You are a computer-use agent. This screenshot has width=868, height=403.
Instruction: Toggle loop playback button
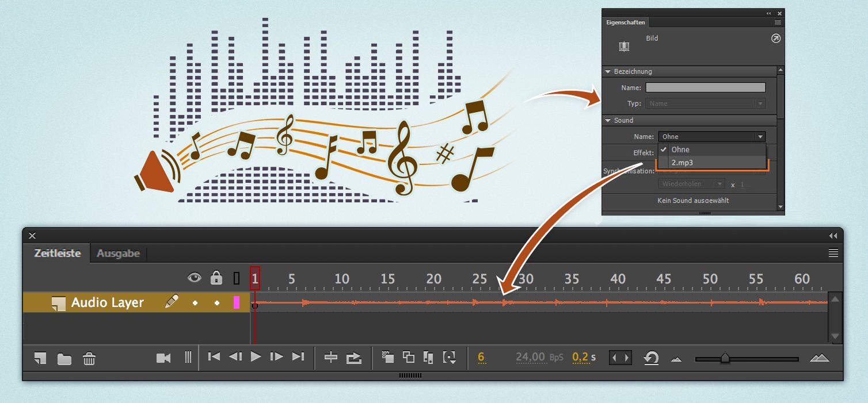pos(353,358)
